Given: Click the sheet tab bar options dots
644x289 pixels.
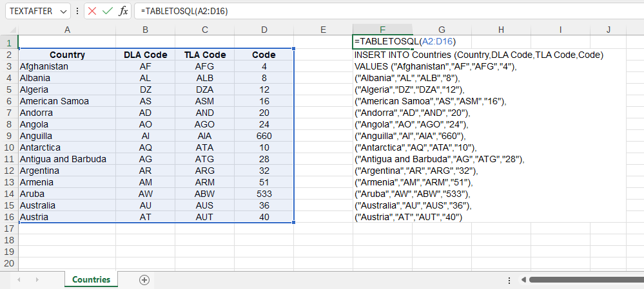Looking at the screenshot, I should [509, 281].
